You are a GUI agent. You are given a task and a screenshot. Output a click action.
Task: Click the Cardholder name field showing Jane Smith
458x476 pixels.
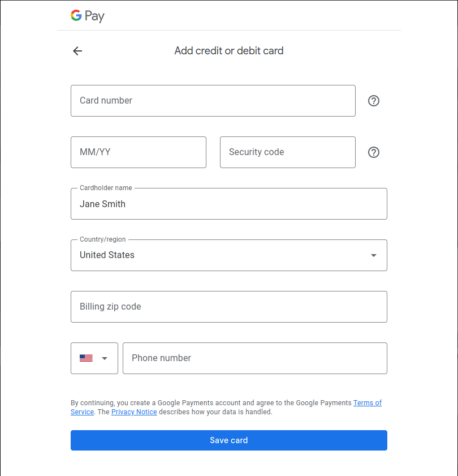click(x=228, y=204)
